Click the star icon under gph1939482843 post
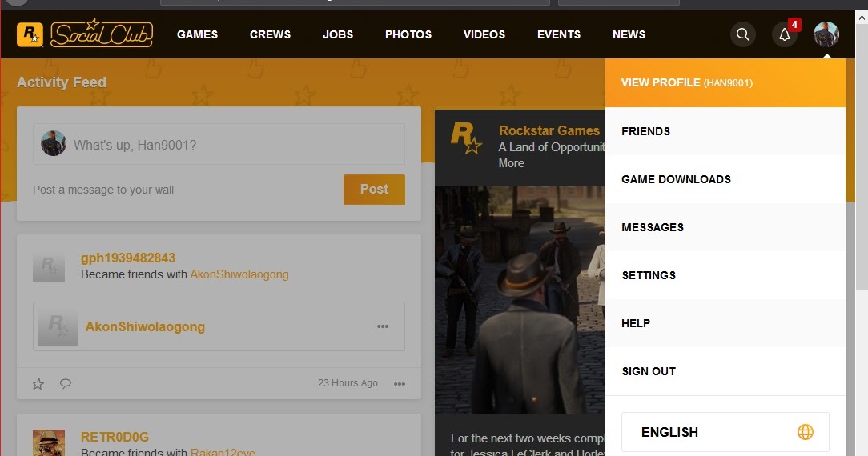The image size is (868, 456). [x=38, y=383]
